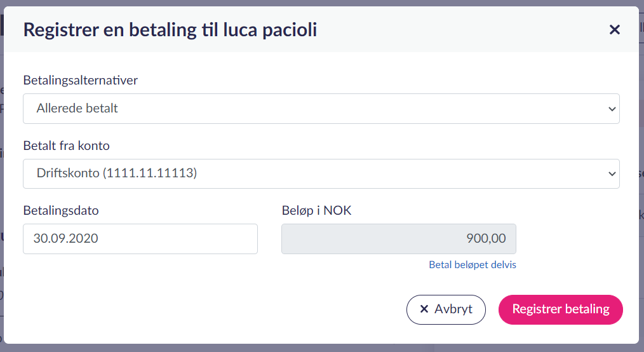This screenshot has width=644, height=352.
Task: Click the Beløp i NOK label
Action: click(316, 210)
